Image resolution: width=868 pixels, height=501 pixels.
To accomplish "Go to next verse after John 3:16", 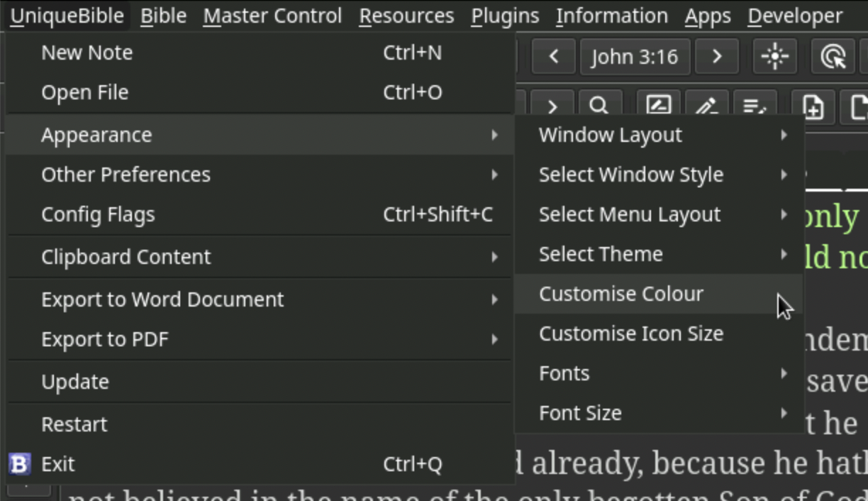I will (716, 56).
